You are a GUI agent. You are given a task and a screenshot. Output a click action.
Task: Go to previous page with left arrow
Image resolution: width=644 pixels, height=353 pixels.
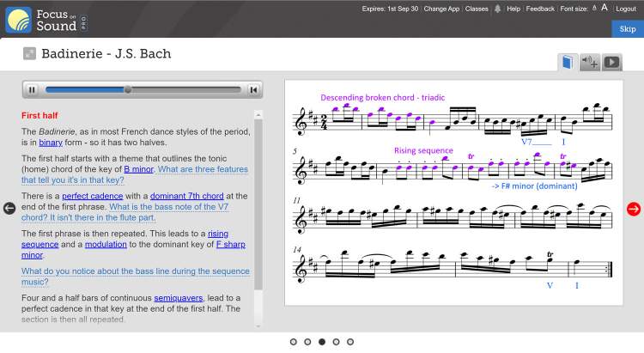click(x=9, y=209)
